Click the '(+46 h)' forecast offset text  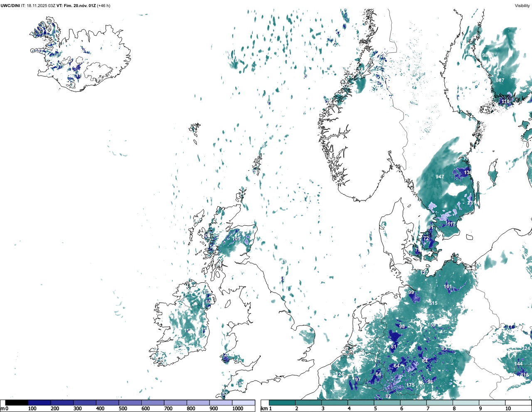pyautogui.click(x=103, y=5)
